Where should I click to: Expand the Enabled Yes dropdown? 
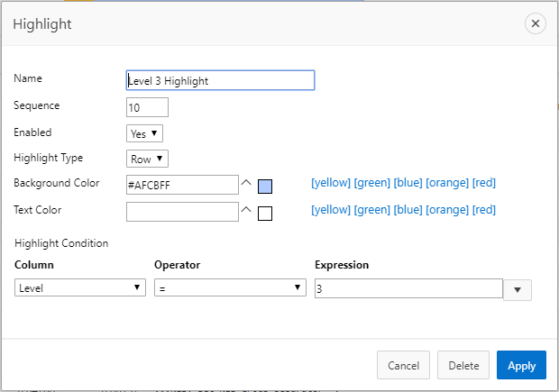144,133
